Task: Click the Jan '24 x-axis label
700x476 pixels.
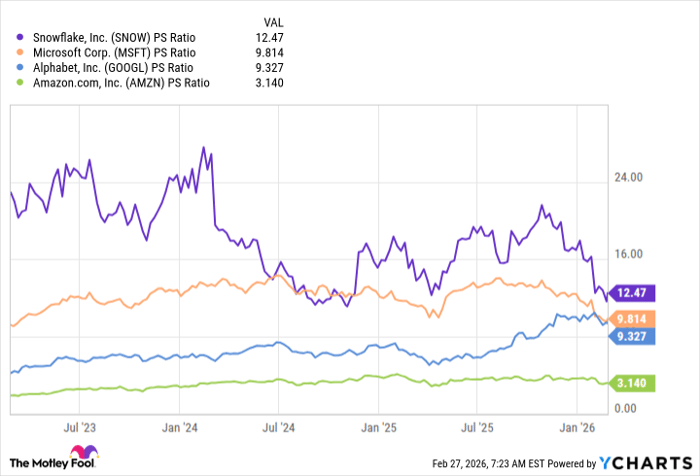Action: pyautogui.click(x=180, y=426)
